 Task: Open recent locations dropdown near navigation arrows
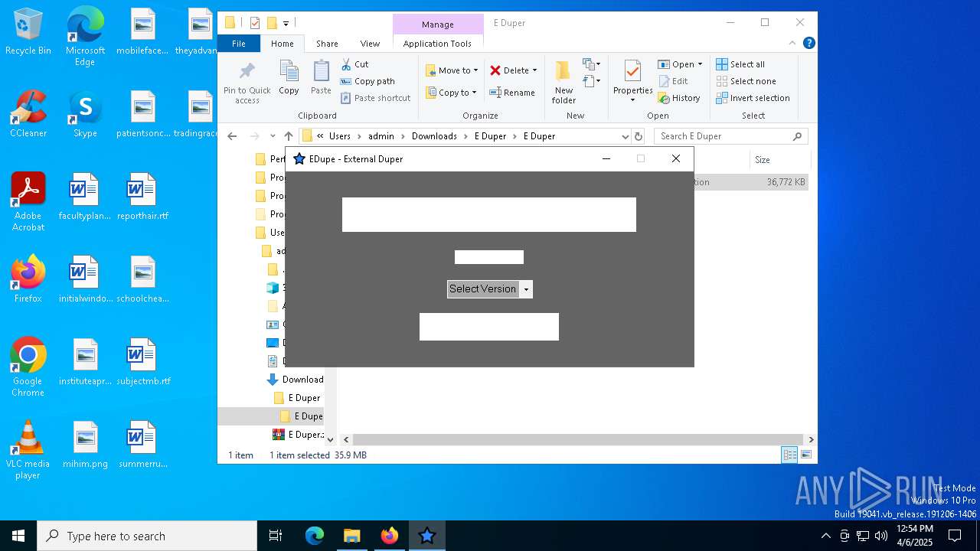(x=273, y=136)
